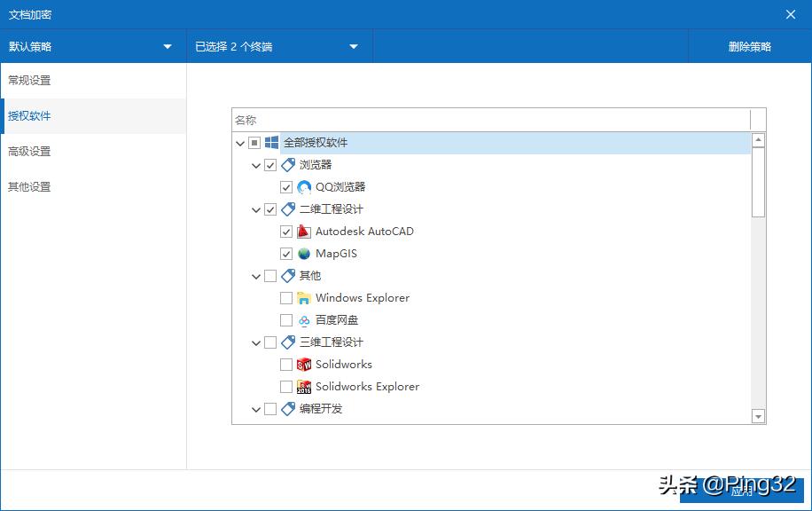Click the 名称 column header
Image resolution: width=812 pixels, height=511 pixels.
click(246, 120)
